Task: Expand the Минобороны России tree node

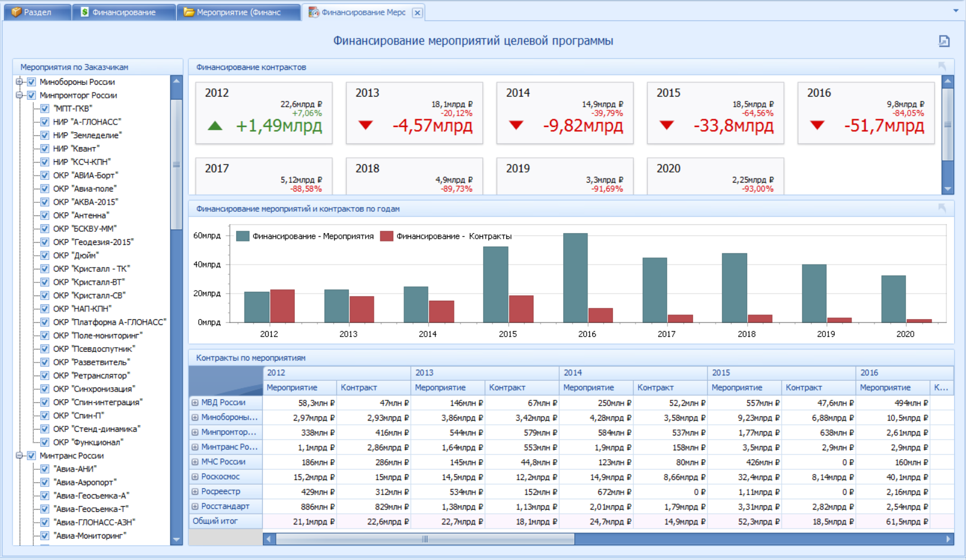Action: pos(20,82)
